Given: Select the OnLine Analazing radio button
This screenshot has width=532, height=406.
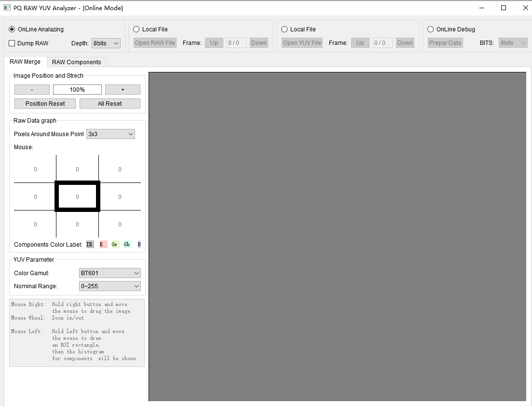Looking at the screenshot, I should point(12,29).
